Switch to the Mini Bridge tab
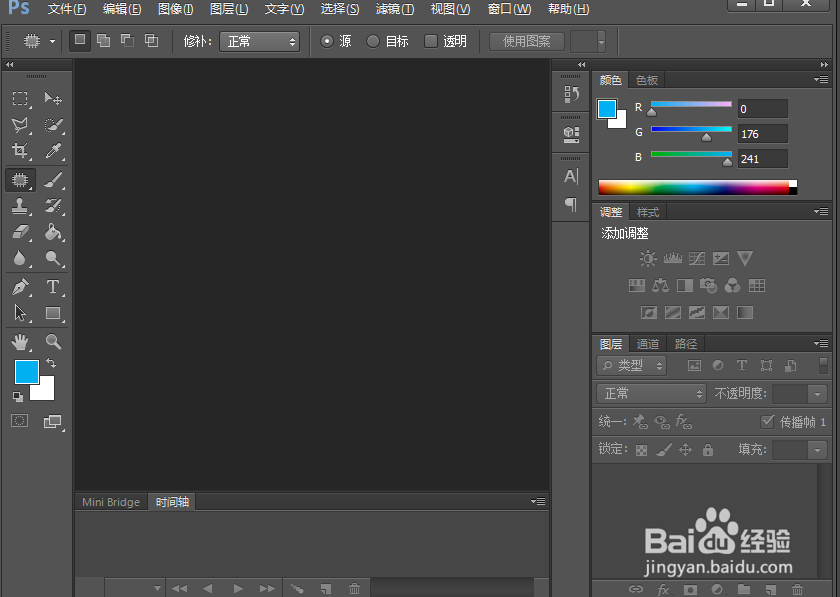 click(111, 502)
